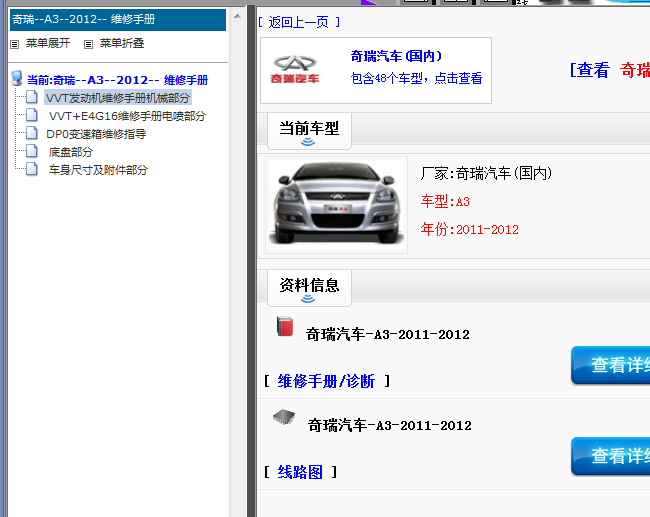Click the 奇瑞--A3--2012-- 维修手册 header bar
Image resolution: width=650 pixels, height=517 pixels.
pyautogui.click(x=118, y=19)
